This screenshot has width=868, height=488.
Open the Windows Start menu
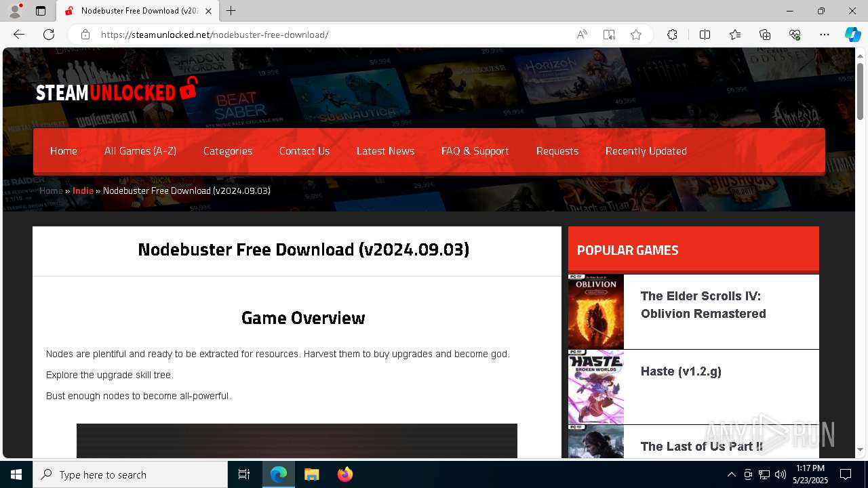pyautogui.click(x=16, y=474)
